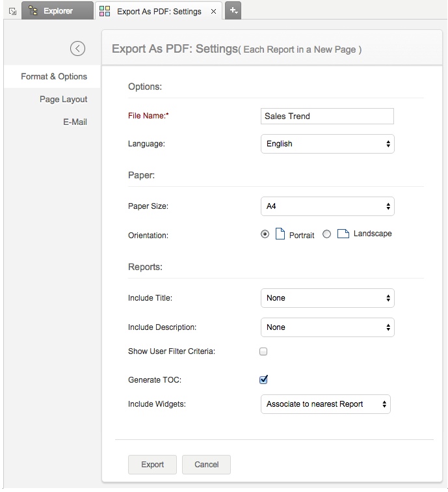Image resolution: width=448 pixels, height=492 pixels.
Task: Open the E-Mail settings section
Action: click(75, 122)
